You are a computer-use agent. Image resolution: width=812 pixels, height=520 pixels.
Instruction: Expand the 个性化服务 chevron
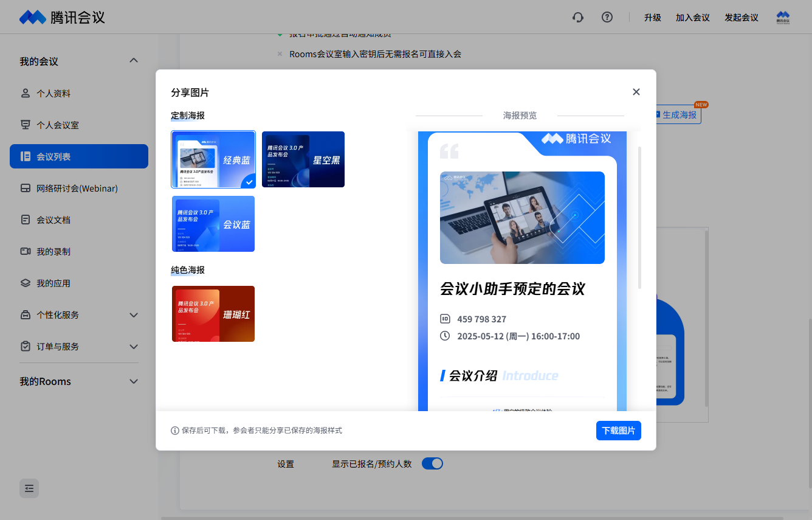coord(134,315)
